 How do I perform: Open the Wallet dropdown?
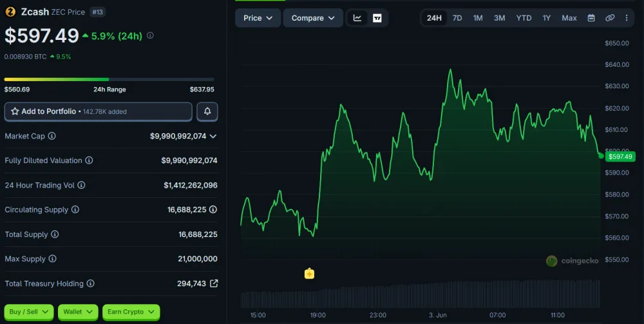click(x=78, y=312)
